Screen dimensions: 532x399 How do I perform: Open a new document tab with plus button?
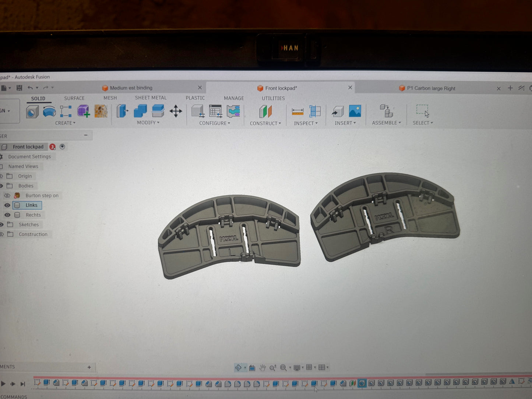510,88
